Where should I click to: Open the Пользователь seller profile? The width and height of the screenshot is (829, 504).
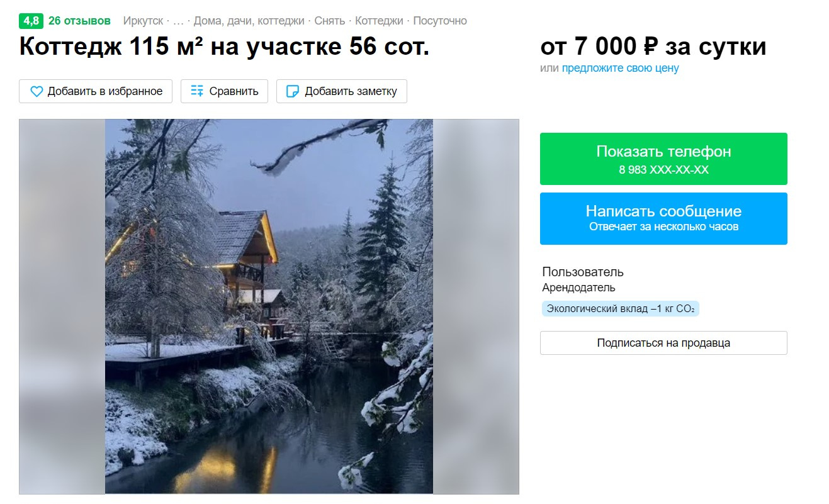coord(583,272)
